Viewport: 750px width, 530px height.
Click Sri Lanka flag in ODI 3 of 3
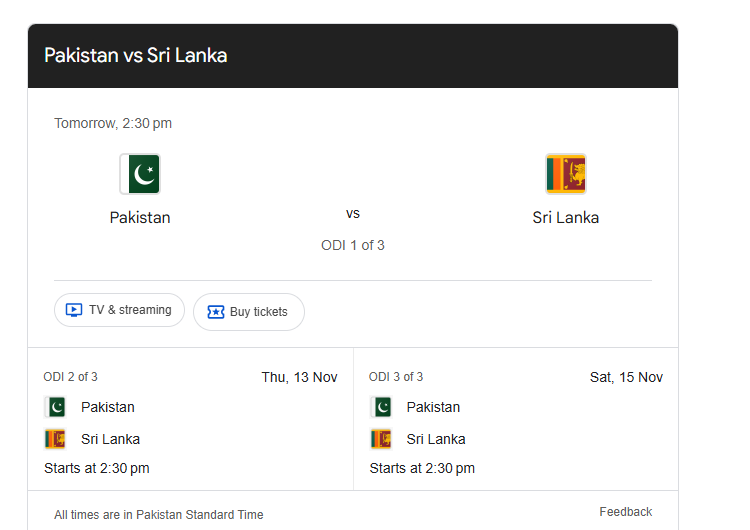[381, 439]
